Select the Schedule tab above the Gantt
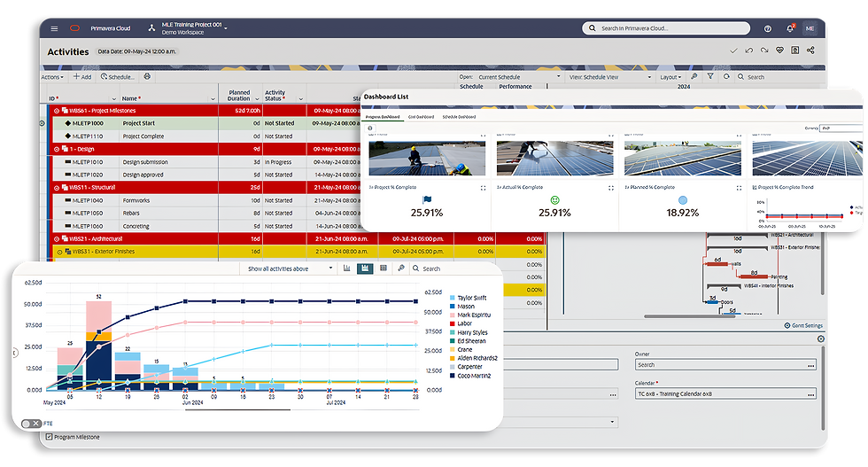 click(471, 87)
